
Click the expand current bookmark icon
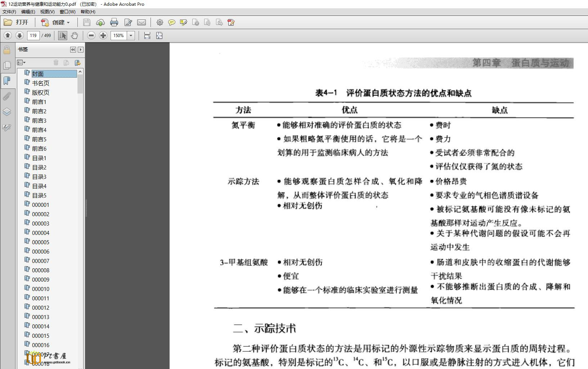[77, 63]
